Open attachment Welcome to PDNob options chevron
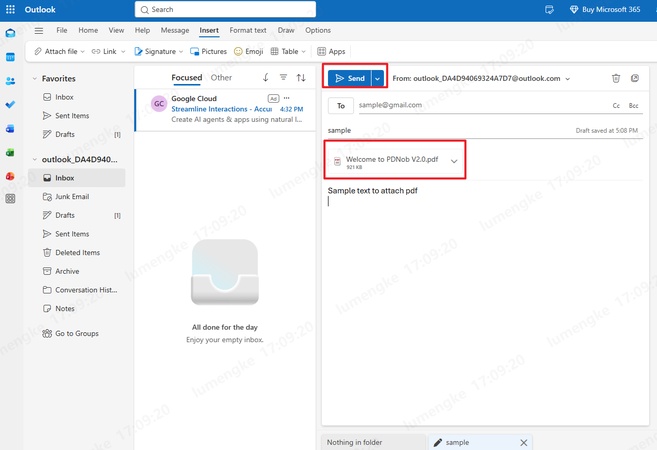Screen dimensions: 657x450 (x=454, y=161)
